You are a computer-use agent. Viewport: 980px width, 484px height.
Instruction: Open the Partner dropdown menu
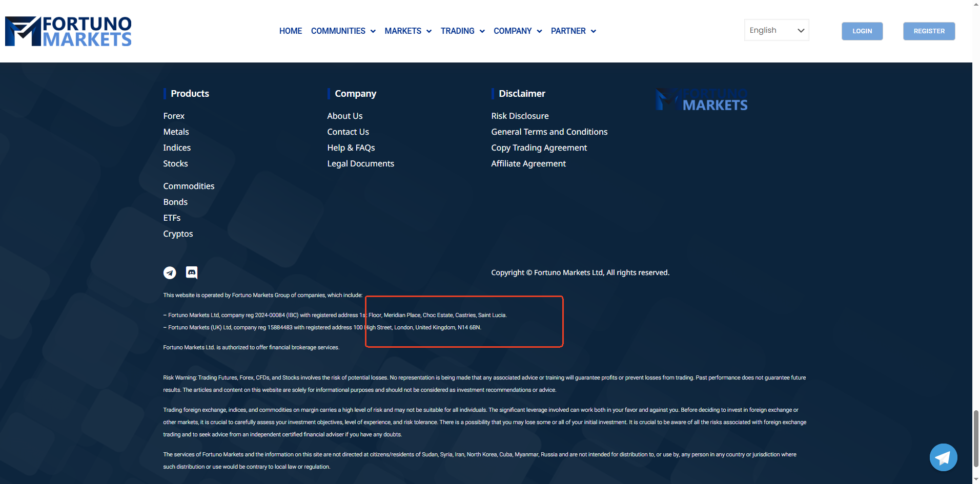click(x=573, y=31)
